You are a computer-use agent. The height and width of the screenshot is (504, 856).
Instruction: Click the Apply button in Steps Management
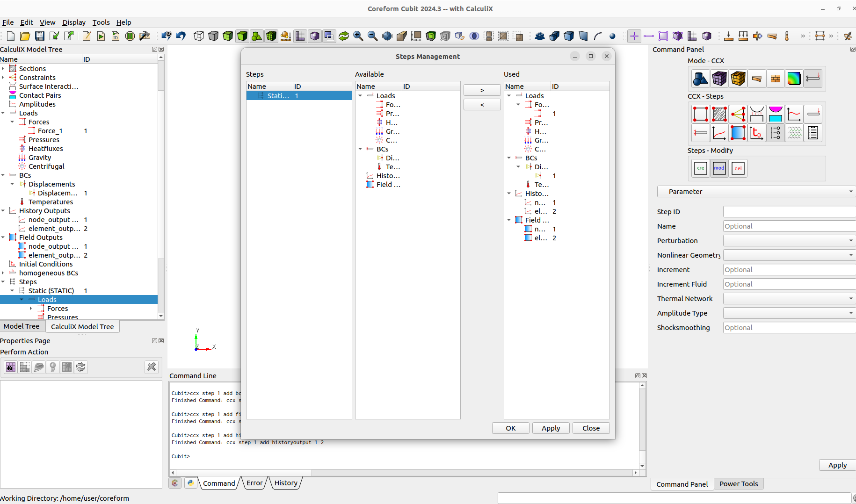pos(551,428)
